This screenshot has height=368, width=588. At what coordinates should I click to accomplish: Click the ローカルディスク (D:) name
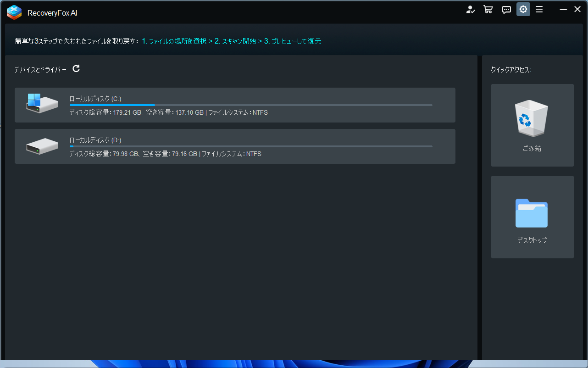(95, 140)
